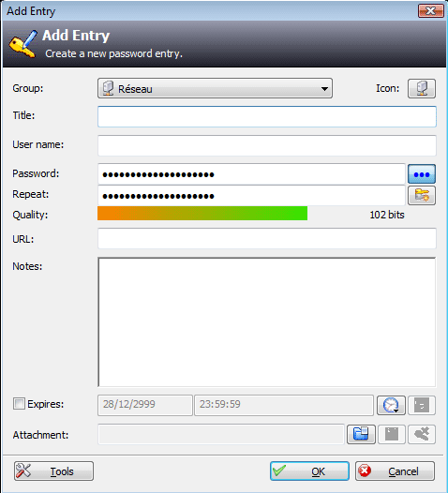The image size is (448, 493).
Task: Open the Tools menu button
Action: coord(53,471)
